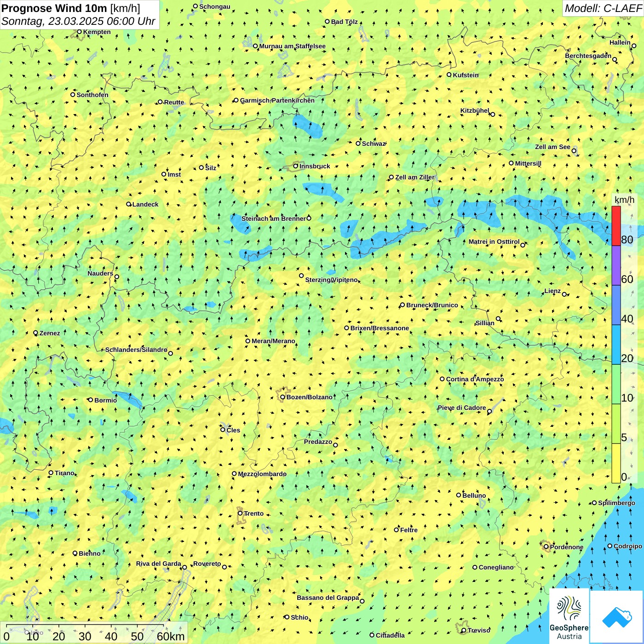
Task: Click the Zell am See label
Action: click(552, 147)
